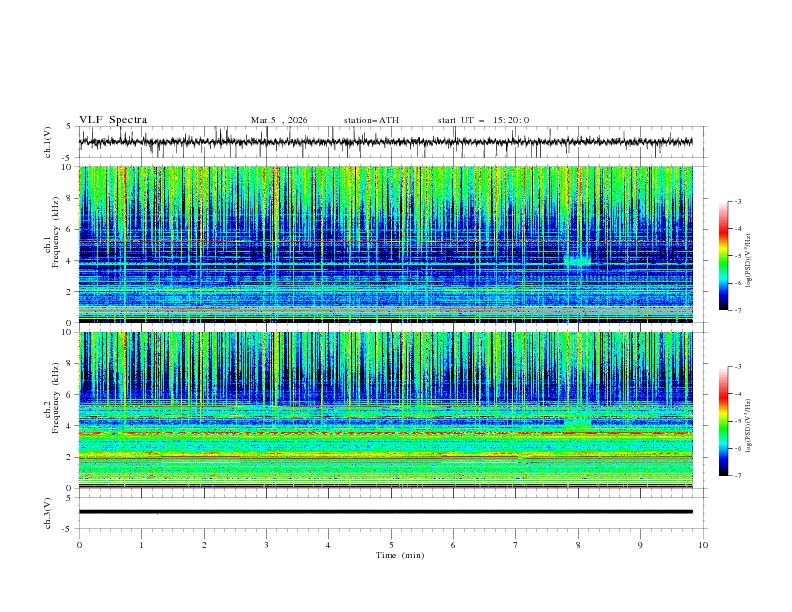Screen dimensions: 792x612
Task: Click the "station=ATH" header label
Action: pyautogui.click(x=371, y=120)
